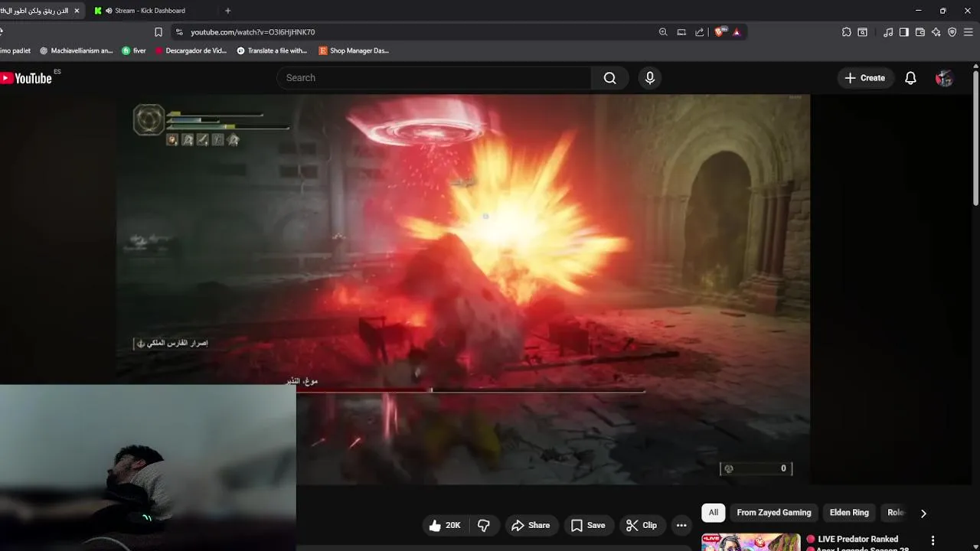View site information icon beside URL
Screen dimensions: 980x551
point(179,32)
